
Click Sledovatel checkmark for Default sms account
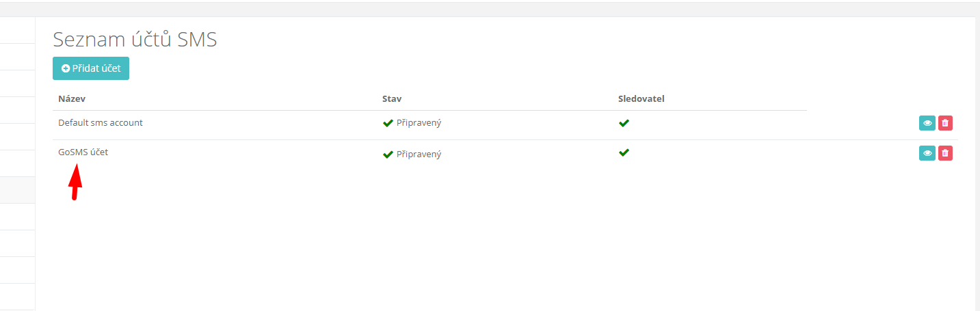624,123
